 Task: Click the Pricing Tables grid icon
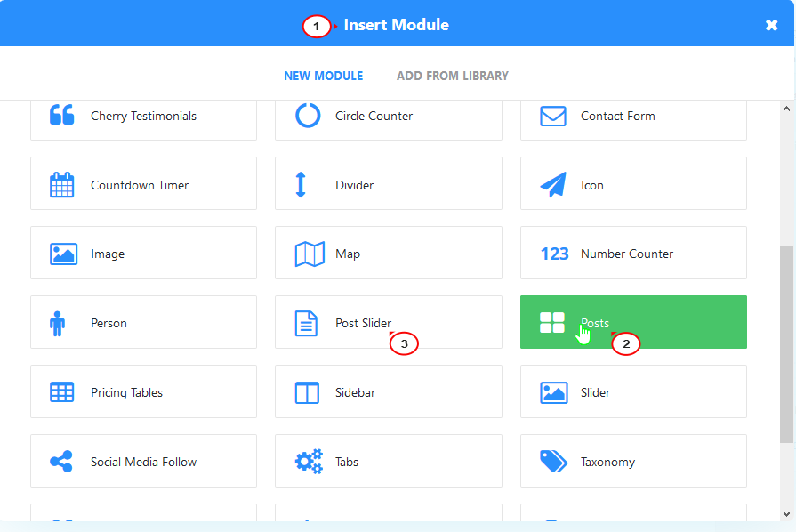(62, 392)
